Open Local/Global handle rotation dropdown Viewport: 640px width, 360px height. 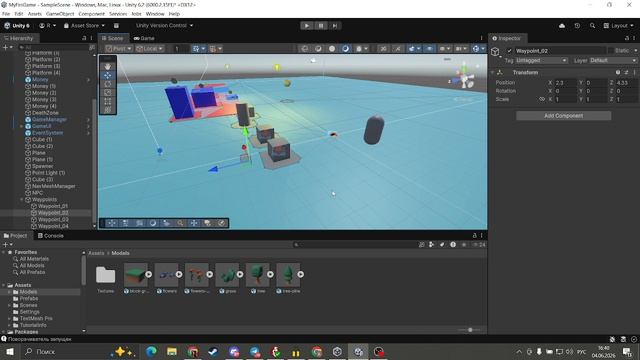point(149,49)
